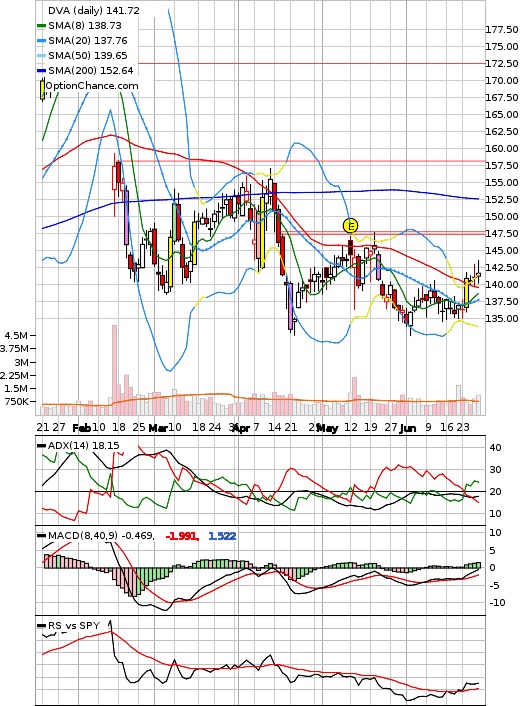
Task: Click the 4.5M volume axis label
Action: [16, 335]
